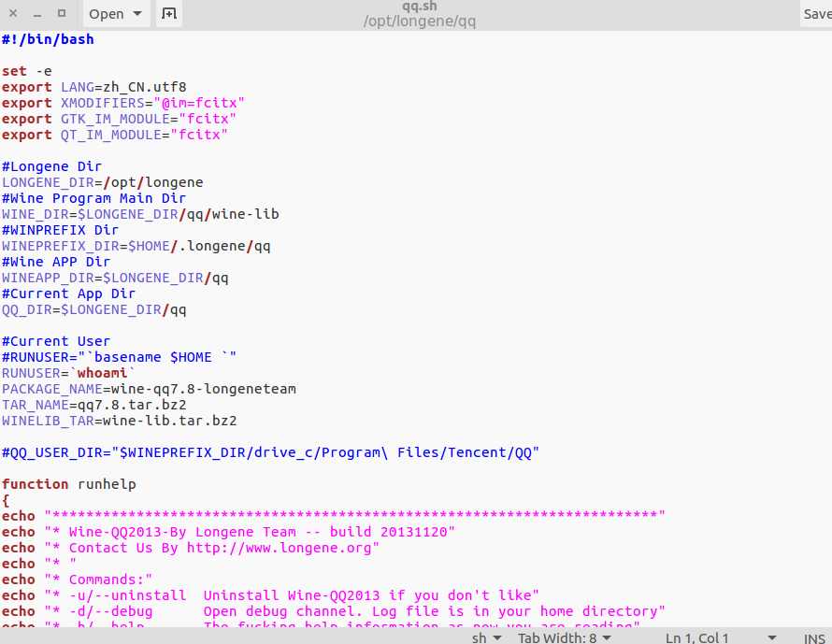Click the QT_IM_MODULE="fcitx" line
Screen dimensions: 832x644
click(x=115, y=135)
